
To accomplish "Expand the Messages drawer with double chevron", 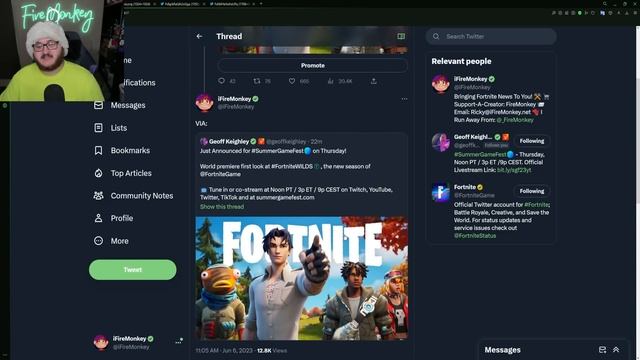I will (x=616, y=350).
